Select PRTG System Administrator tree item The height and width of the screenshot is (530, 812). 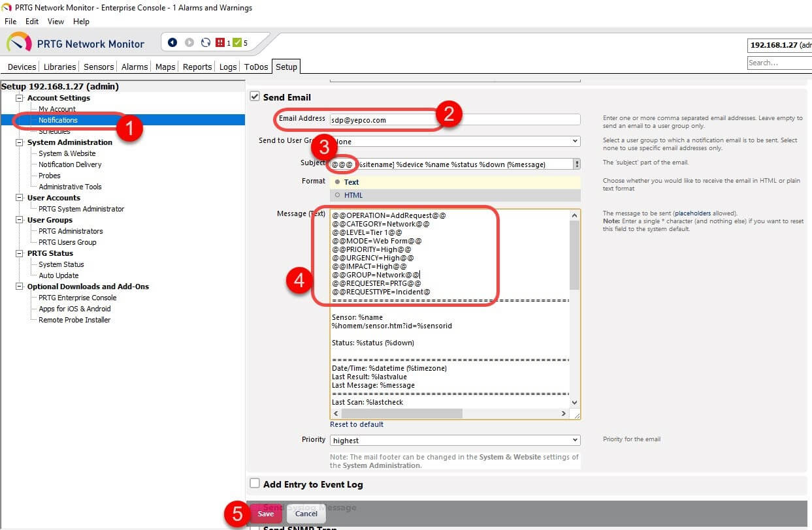tap(81, 209)
